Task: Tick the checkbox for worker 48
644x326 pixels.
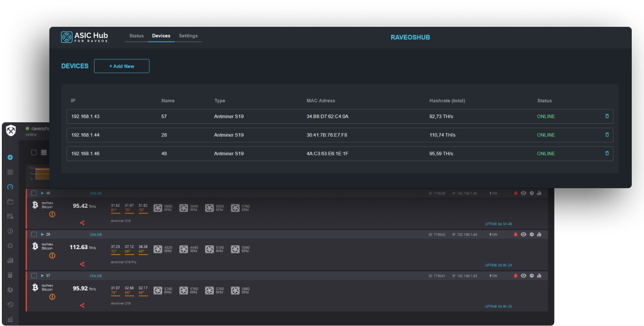Action: pos(34,193)
